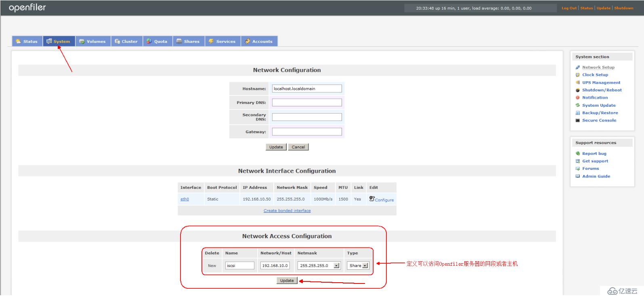The image size is (644, 296).
Task: Click into the Secondary DNS field
Action: (x=307, y=117)
